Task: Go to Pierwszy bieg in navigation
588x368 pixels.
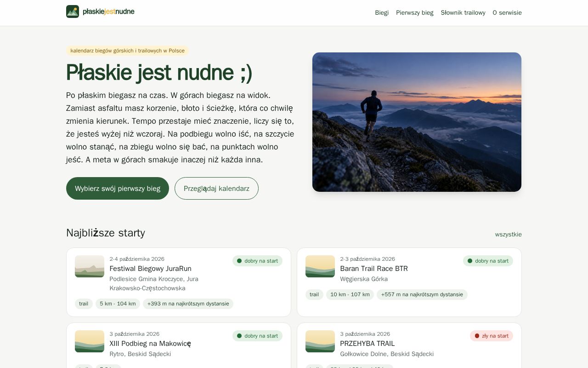Action: click(x=415, y=13)
